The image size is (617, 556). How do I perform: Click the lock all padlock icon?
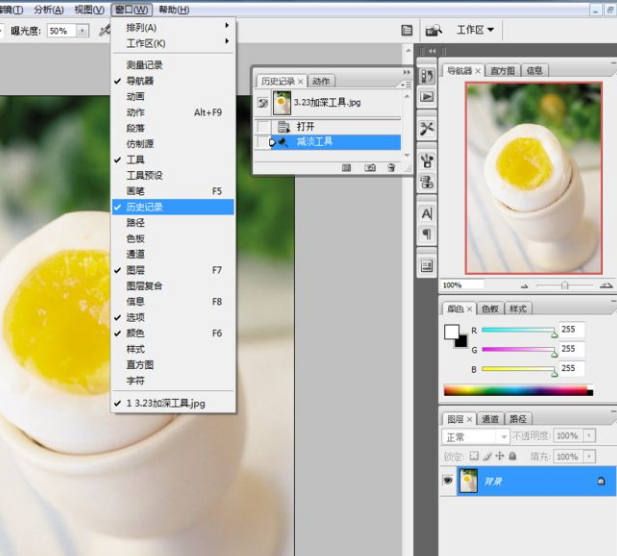[x=512, y=456]
